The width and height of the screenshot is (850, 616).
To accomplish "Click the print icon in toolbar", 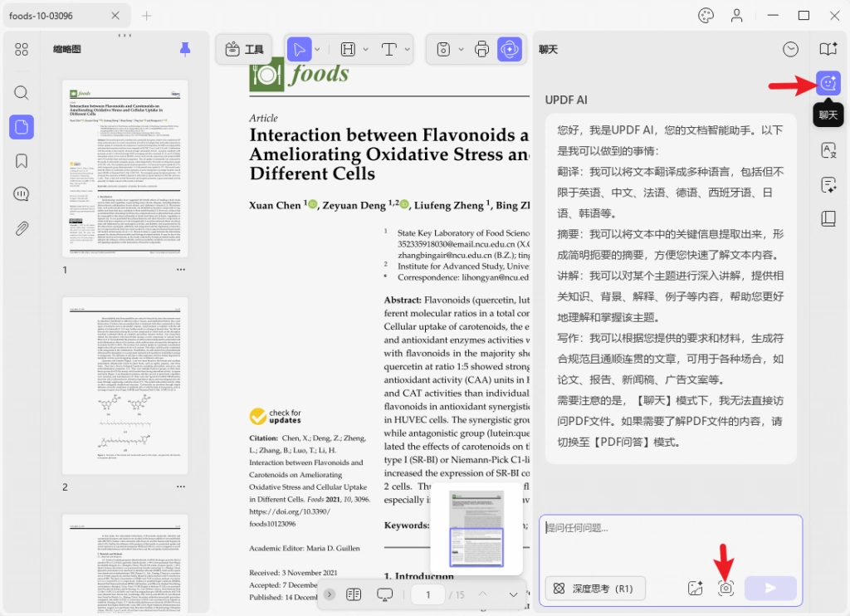I will [x=481, y=49].
